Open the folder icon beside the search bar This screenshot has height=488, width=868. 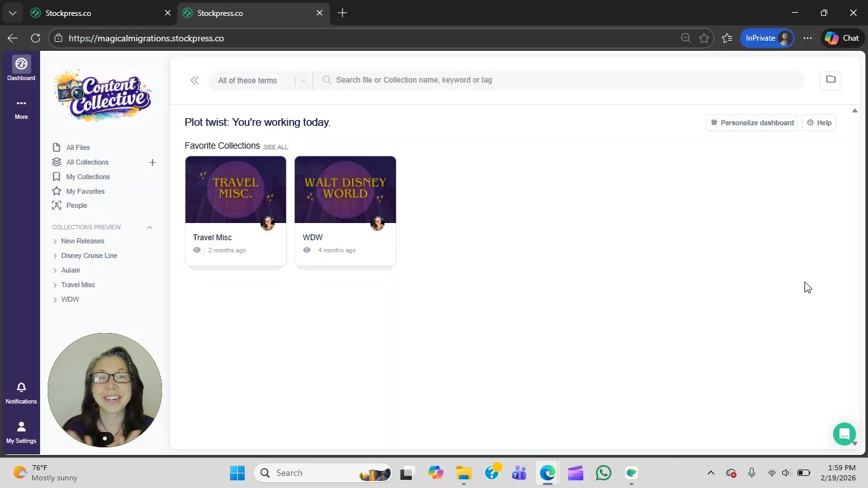coord(831,79)
